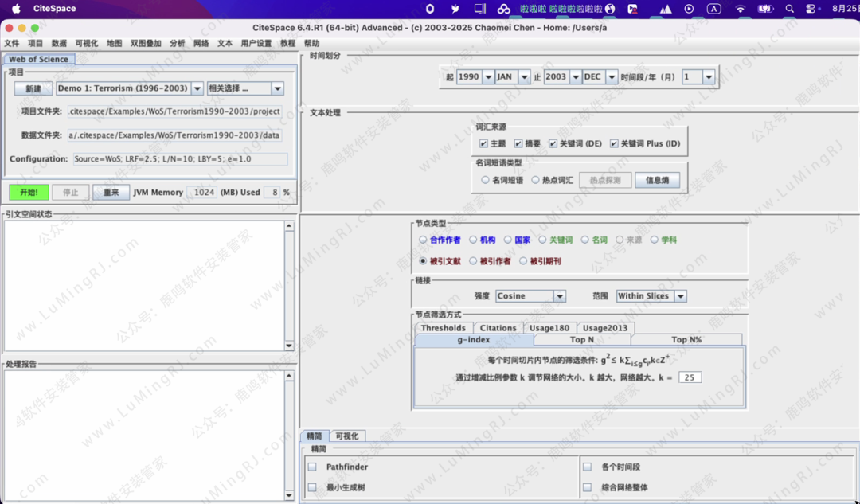Click the battery status icon
This screenshot has width=860, height=504.
[x=764, y=9]
